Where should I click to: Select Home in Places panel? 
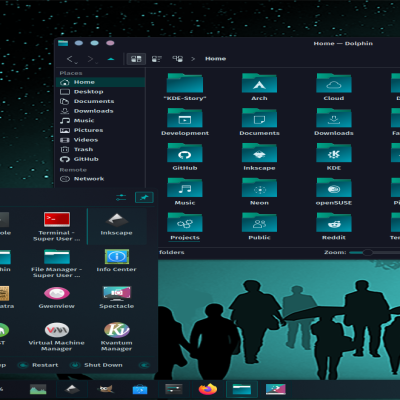click(101, 82)
